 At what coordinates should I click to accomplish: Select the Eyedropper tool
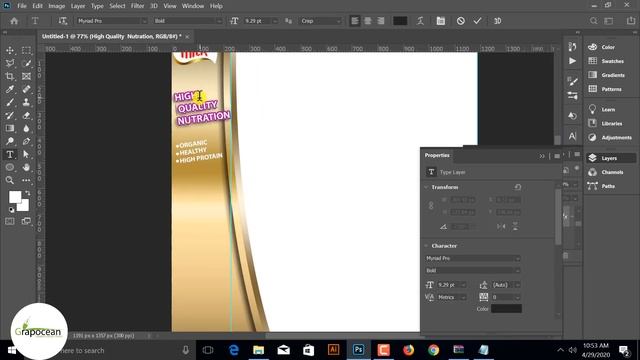coord(10,89)
